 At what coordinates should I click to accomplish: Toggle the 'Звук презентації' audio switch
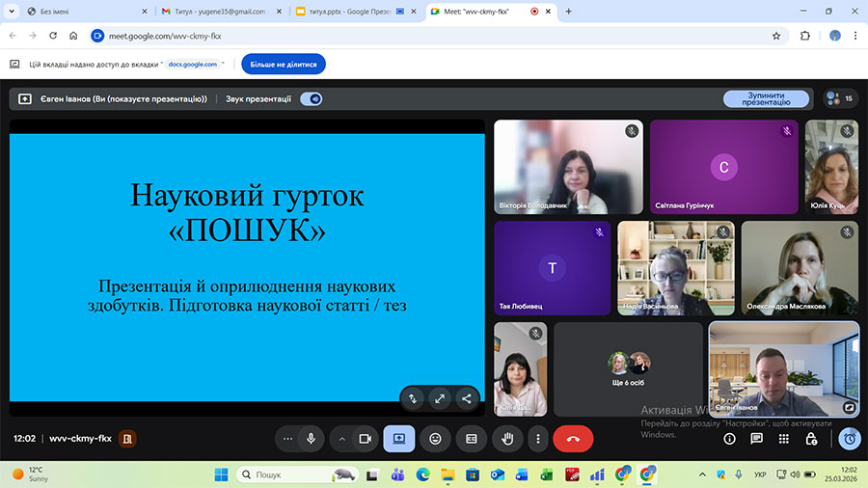312,98
